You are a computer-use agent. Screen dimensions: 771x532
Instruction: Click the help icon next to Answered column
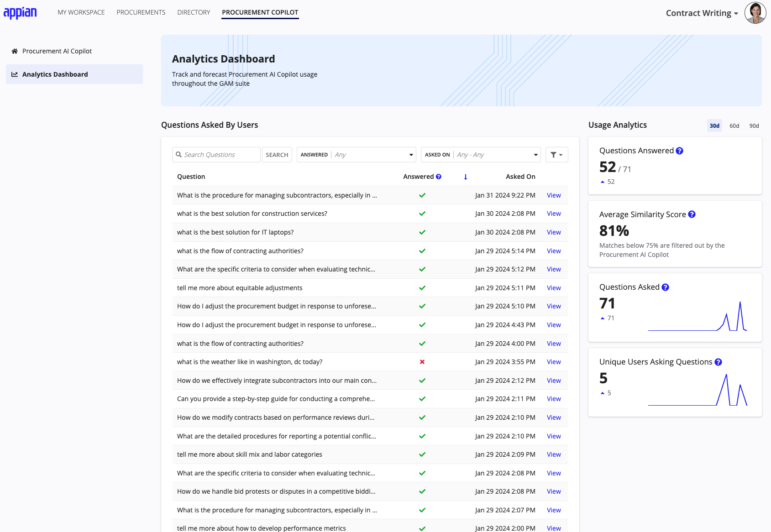(x=439, y=177)
